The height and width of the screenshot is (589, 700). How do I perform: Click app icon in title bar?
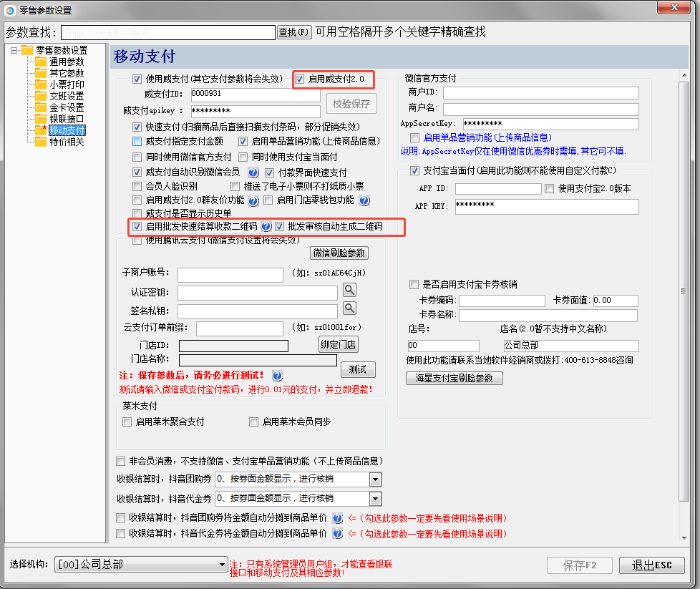click(x=10, y=10)
